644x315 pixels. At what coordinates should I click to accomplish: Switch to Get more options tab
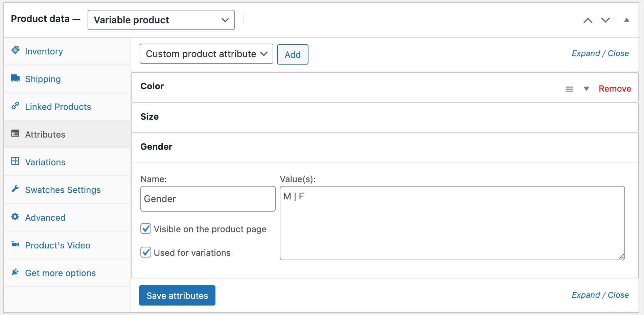coord(60,273)
